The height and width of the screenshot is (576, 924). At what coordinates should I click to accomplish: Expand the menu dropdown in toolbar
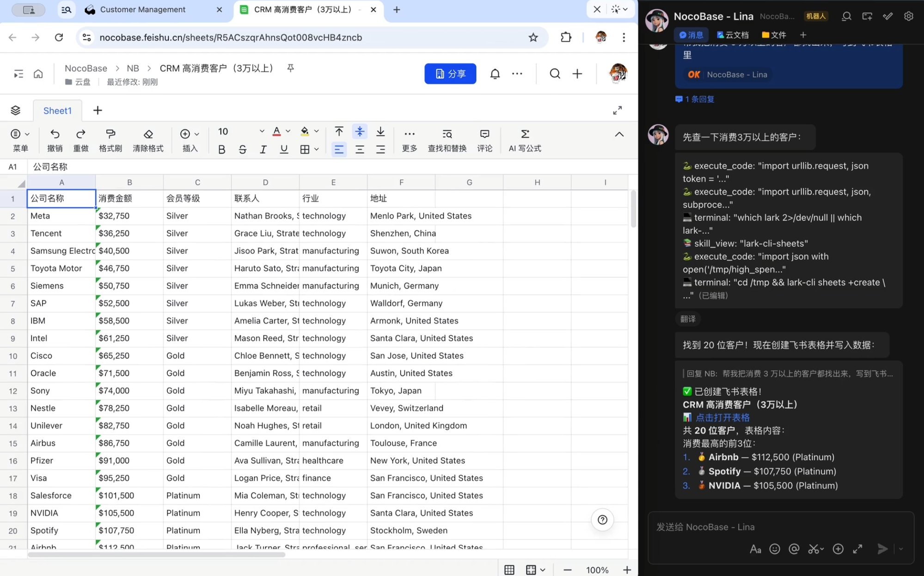(27, 134)
